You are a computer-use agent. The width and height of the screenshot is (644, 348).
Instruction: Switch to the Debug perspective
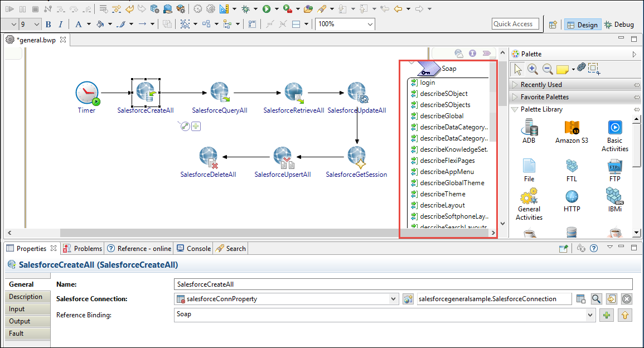619,25
